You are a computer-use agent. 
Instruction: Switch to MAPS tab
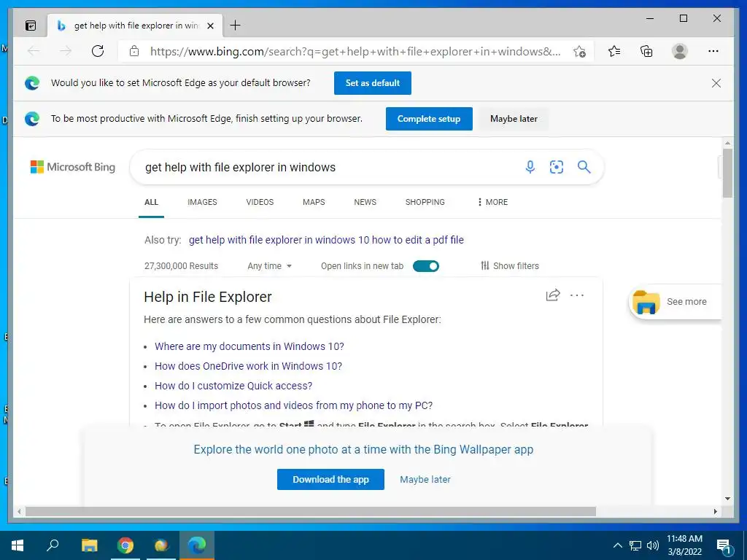tap(314, 202)
